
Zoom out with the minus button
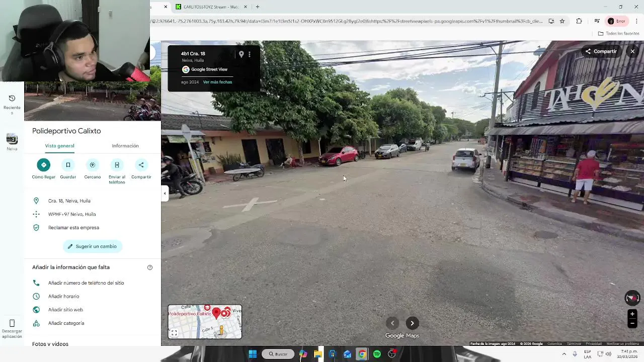tap(632, 323)
